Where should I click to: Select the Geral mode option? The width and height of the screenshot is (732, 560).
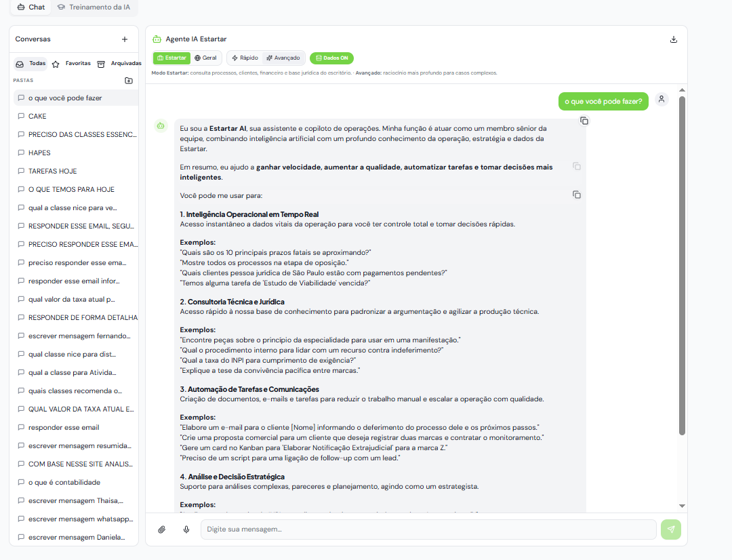(205, 58)
